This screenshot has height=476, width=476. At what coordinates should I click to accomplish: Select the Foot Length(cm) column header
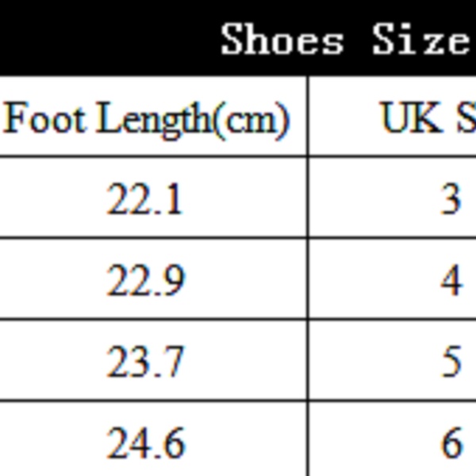(147, 119)
